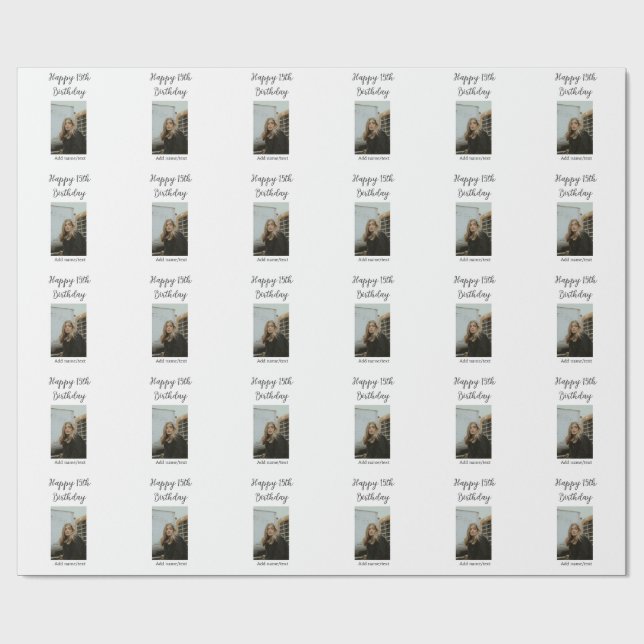The width and height of the screenshot is (644, 644).
Task: Select "Happy 15th Birthday" in second row, sixth column
Action: (x=573, y=186)
